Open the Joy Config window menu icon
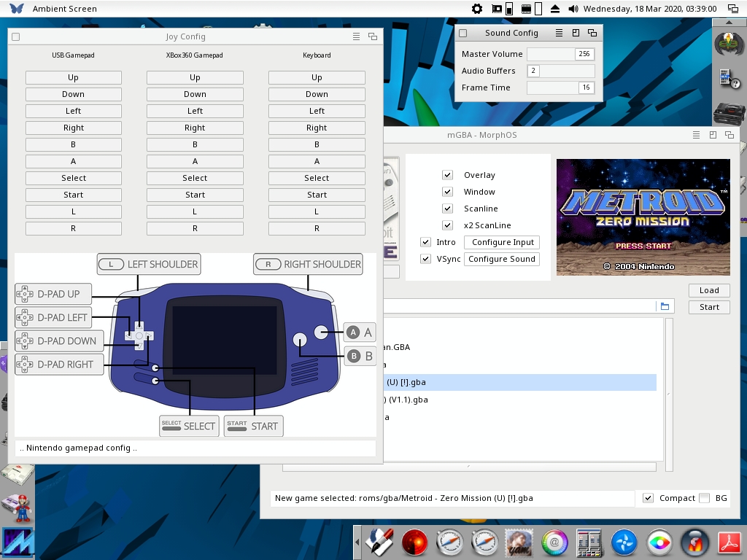This screenshot has width=747, height=560. click(356, 36)
